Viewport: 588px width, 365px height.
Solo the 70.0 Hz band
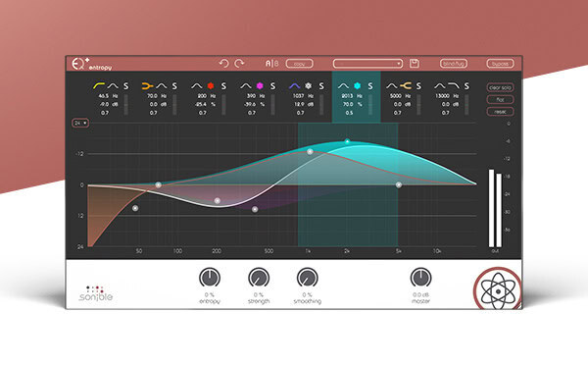click(x=174, y=86)
